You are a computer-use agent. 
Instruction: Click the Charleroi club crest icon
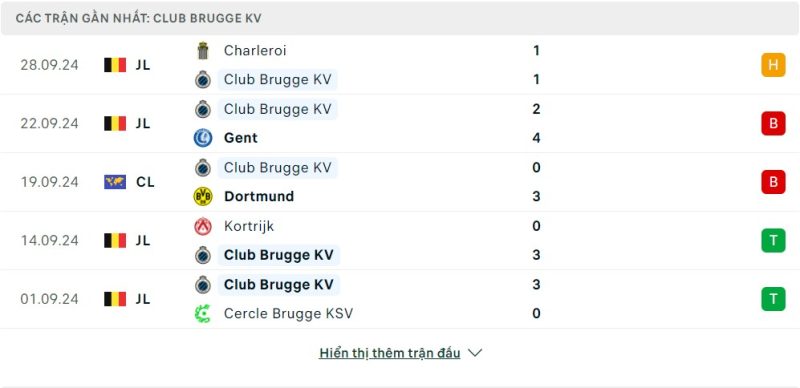click(203, 51)
